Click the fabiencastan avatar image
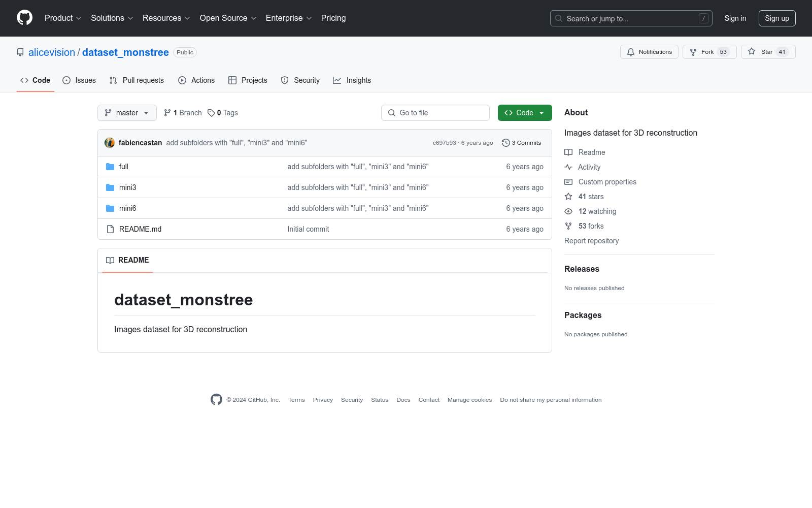The width and height of the screenshot is (812, 508). pyautogui.click(x=110, y=143)
